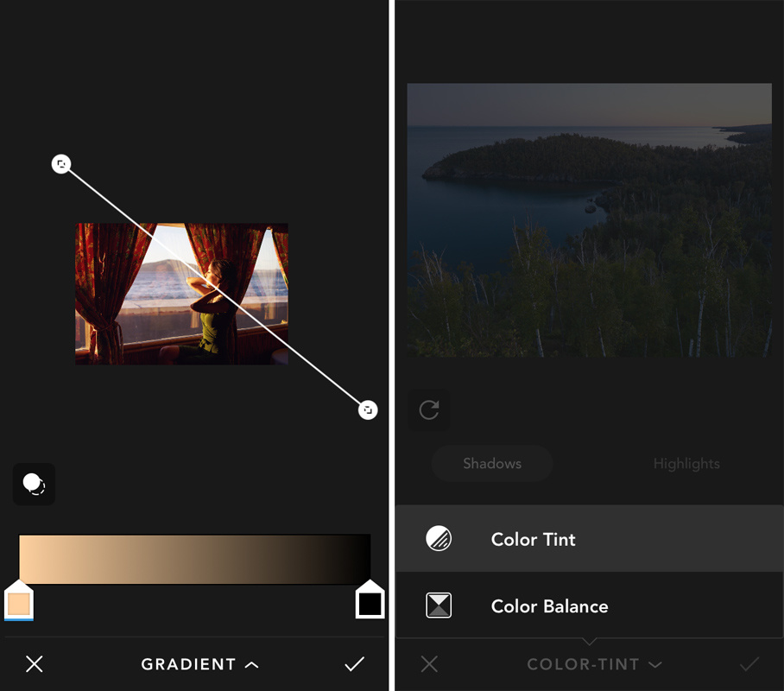The image size is (784, 691).
Task: Select the top-left gradient line handle
Action: [x=61, y=164]
